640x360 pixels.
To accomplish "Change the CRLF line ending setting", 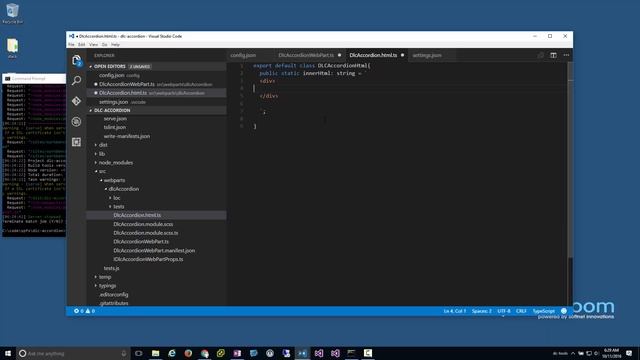I will pos(521,311).
